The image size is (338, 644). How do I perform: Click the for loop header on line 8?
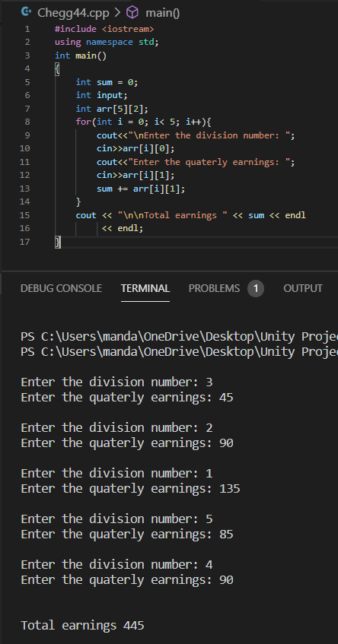[143, 122]
